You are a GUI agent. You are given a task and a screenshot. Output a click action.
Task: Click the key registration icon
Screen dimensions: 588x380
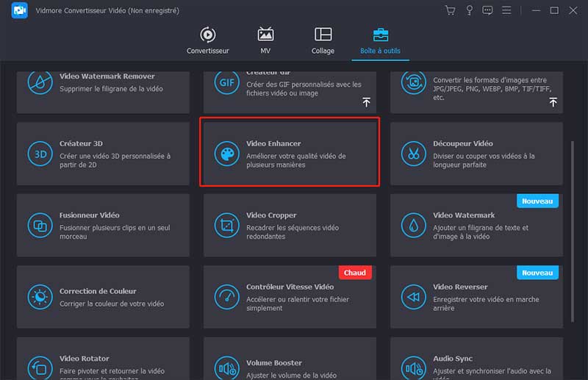tap(469, 10)
